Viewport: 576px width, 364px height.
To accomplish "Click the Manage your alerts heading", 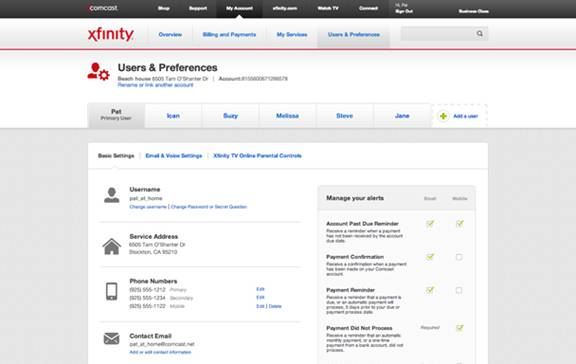I will point(355,198).
